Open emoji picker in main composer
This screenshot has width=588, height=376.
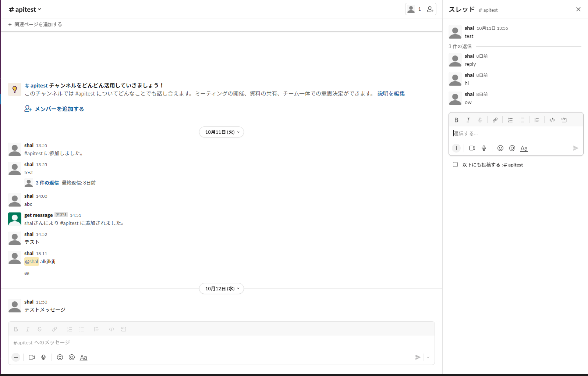point(60,357)
